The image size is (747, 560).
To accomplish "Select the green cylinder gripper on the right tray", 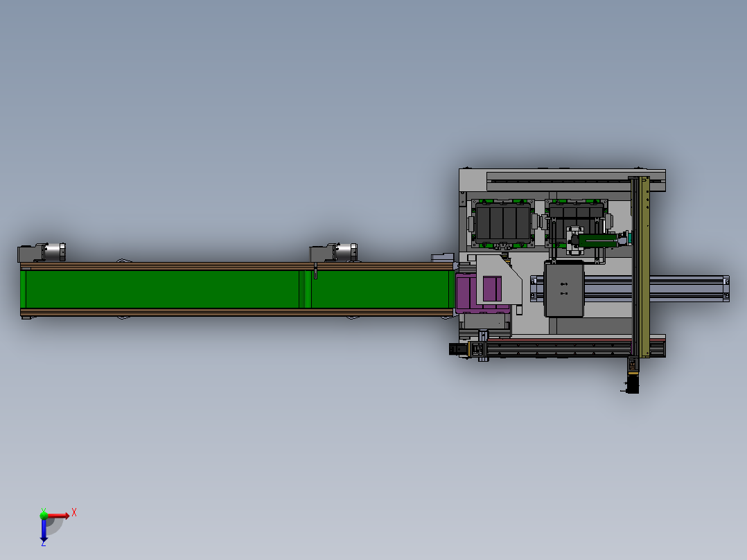I will click(597, 241).
